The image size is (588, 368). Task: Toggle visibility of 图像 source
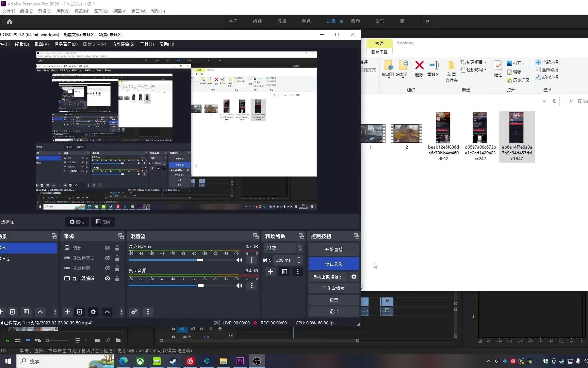pyautogui.click(x=108, y=248)
